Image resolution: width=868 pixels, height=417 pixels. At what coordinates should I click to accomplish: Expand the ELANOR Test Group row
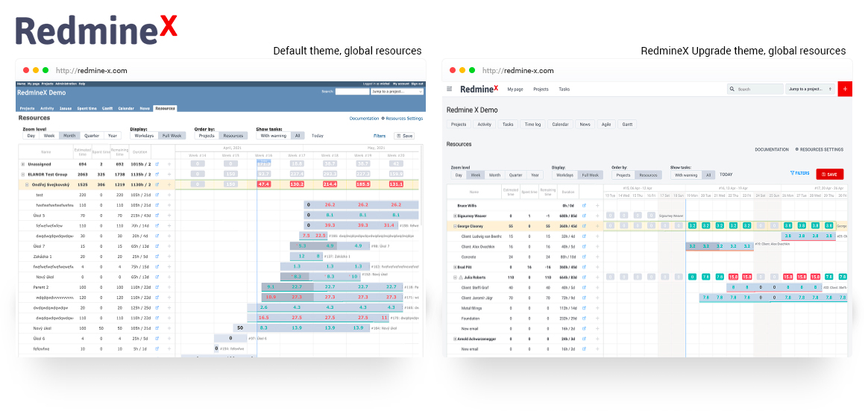point(22,174)
